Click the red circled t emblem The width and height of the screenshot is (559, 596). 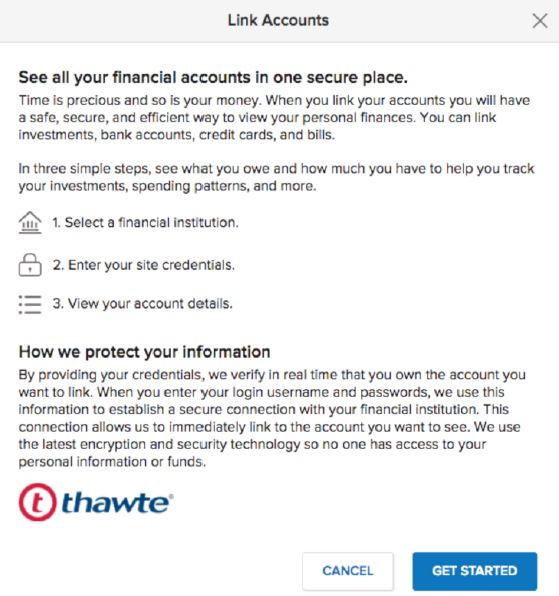click(x=38, y=502)
